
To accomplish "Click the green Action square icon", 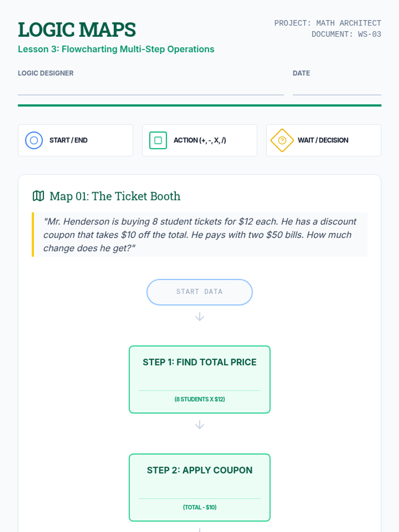I will (158, 140).
